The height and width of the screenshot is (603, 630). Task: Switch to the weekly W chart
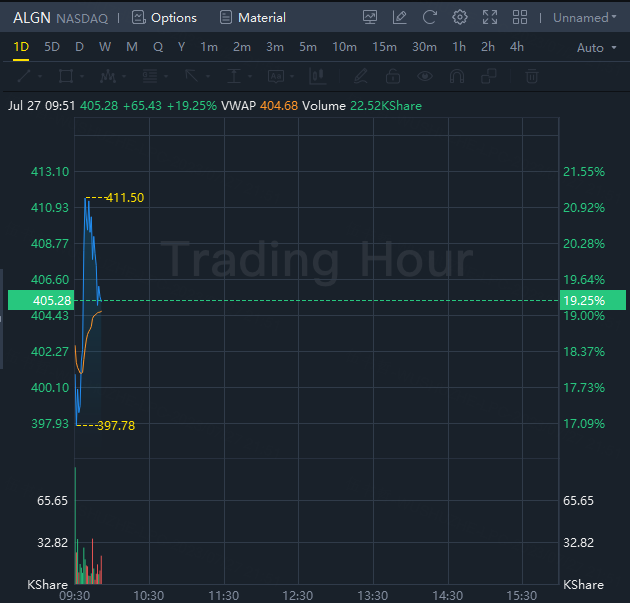pos(105,47)
